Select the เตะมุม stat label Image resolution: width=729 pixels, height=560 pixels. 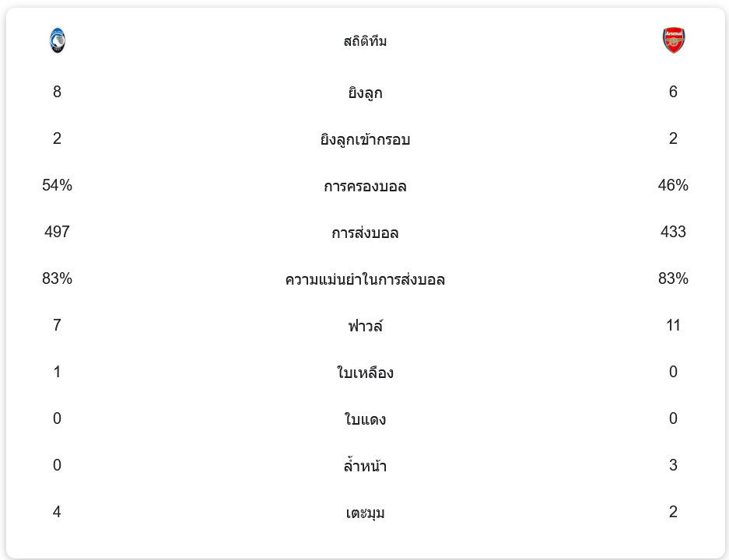click(x=365, y=513)
